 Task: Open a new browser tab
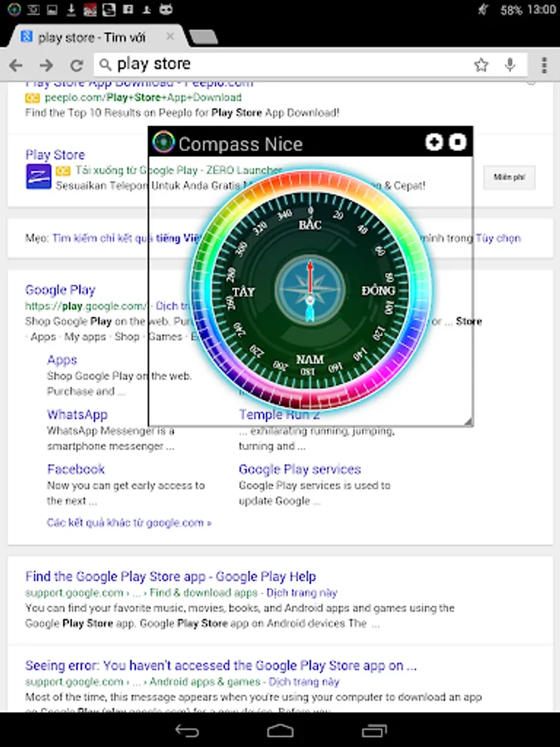coord(203,37)
